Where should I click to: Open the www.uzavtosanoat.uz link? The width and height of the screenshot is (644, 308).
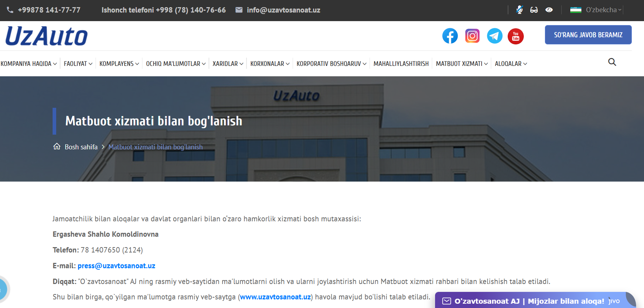tap(275, 297)
